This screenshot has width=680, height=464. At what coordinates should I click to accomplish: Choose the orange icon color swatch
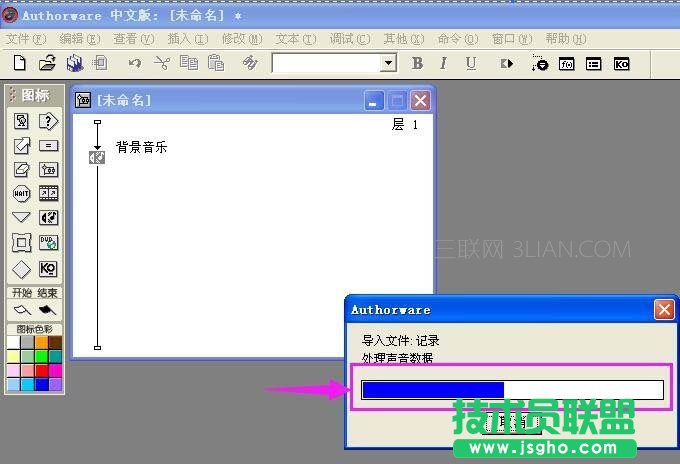42,342
